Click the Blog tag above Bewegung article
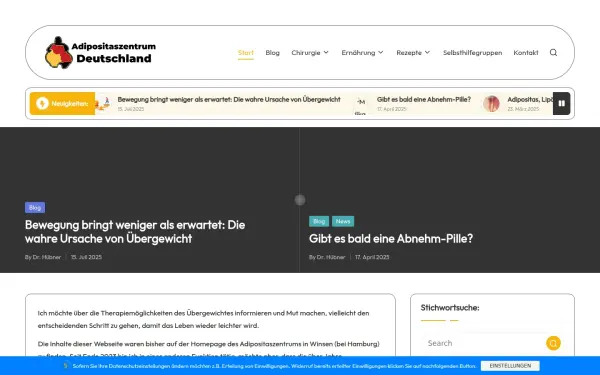The height and width of the screenshot is (375, 600). [35, 207]
